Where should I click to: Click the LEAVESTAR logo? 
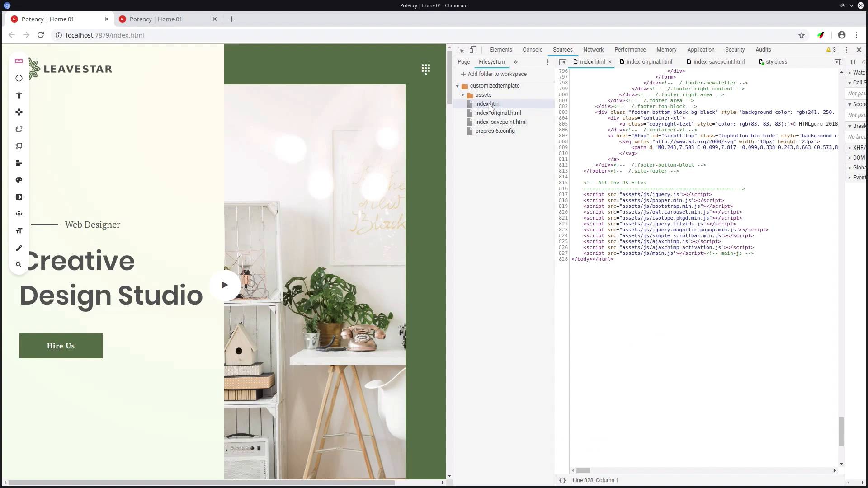coord(70,69)
